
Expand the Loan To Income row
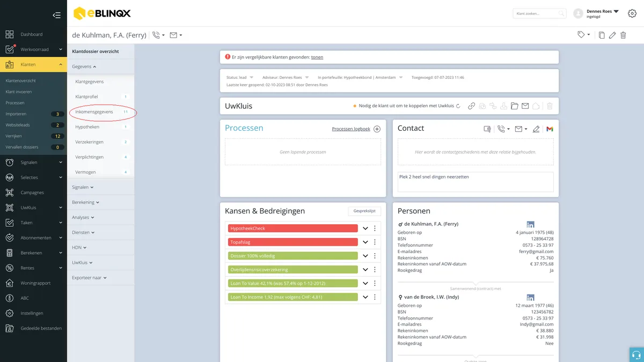coord(365,297)
